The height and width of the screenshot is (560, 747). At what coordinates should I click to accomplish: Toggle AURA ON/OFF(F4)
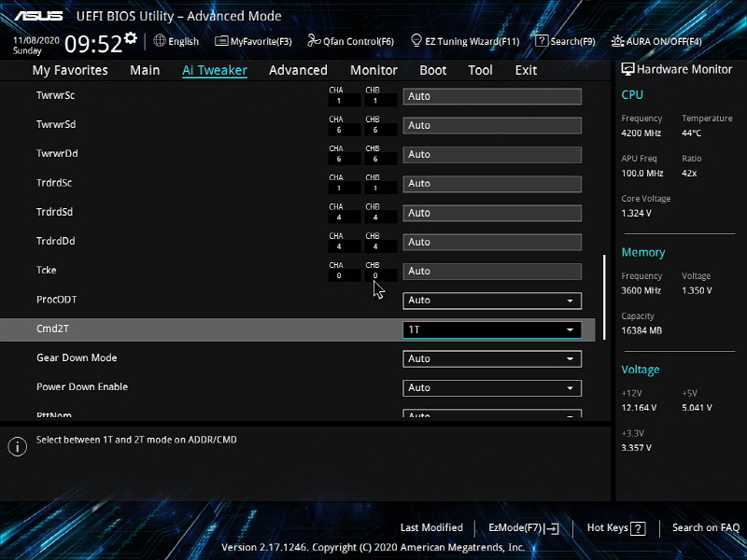[x=656, y=41]
